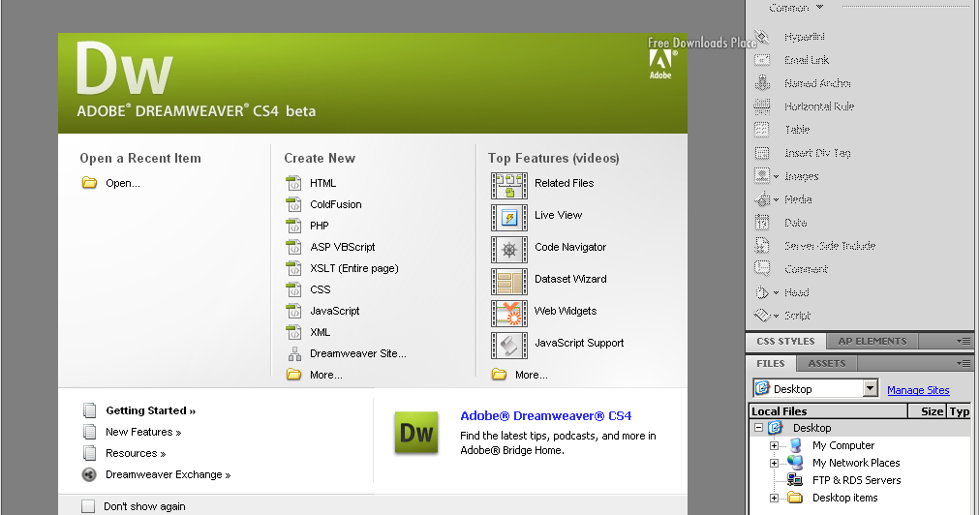
Task: Play the Related Files video thumbnail
Action: (509, 186)
